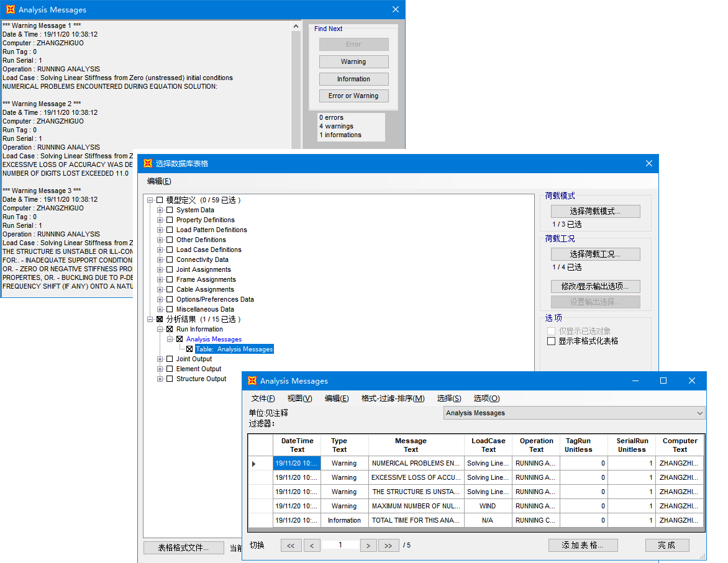Screen dimensions: 728x563
Task: Collapse the 模型定义 tree node
Action: (150, 200)
